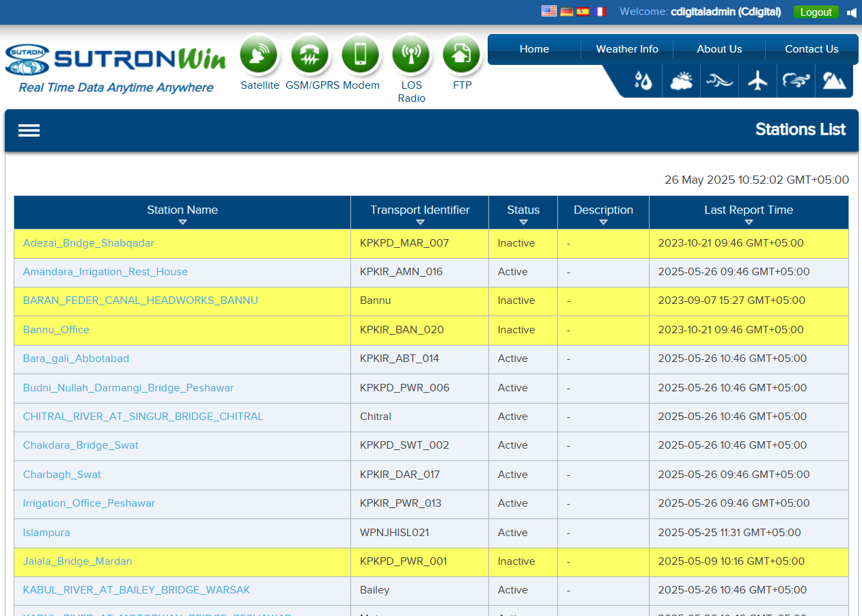Click the airplane icon
Image resolution: width=862 pixels, height=616 pixels.
757,81
